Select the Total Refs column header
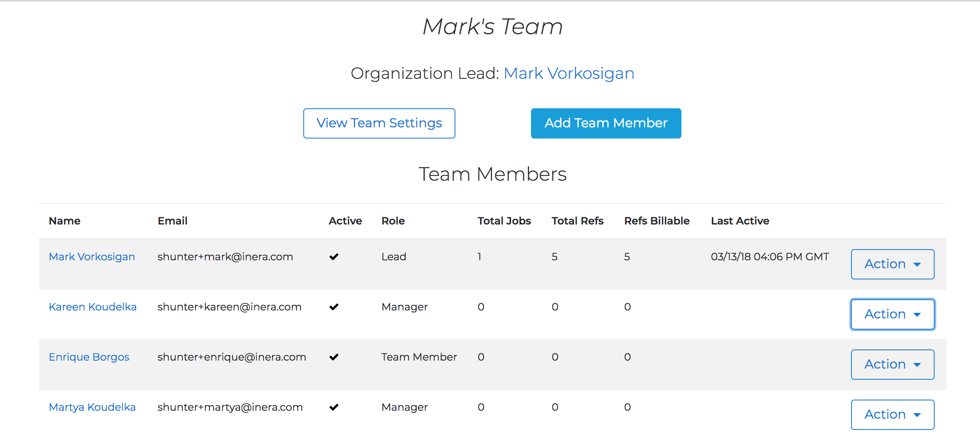This screenshot has height=445, width=980. click(578, 221)
